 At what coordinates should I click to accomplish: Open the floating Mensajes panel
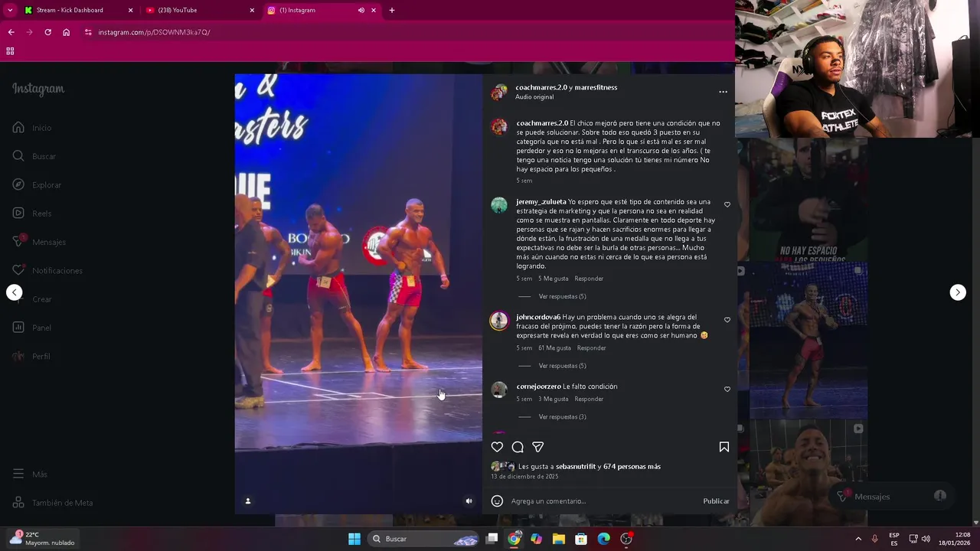tap(892, 497)
